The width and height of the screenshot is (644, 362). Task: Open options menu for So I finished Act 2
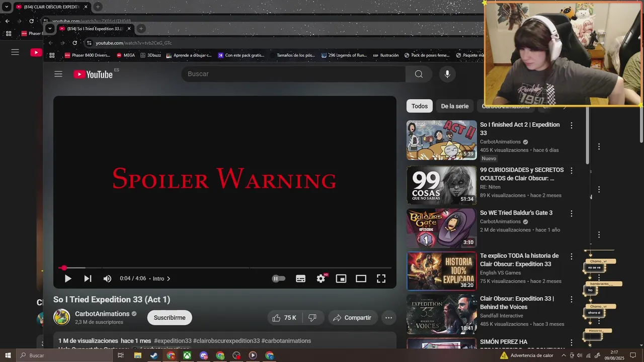571,125
